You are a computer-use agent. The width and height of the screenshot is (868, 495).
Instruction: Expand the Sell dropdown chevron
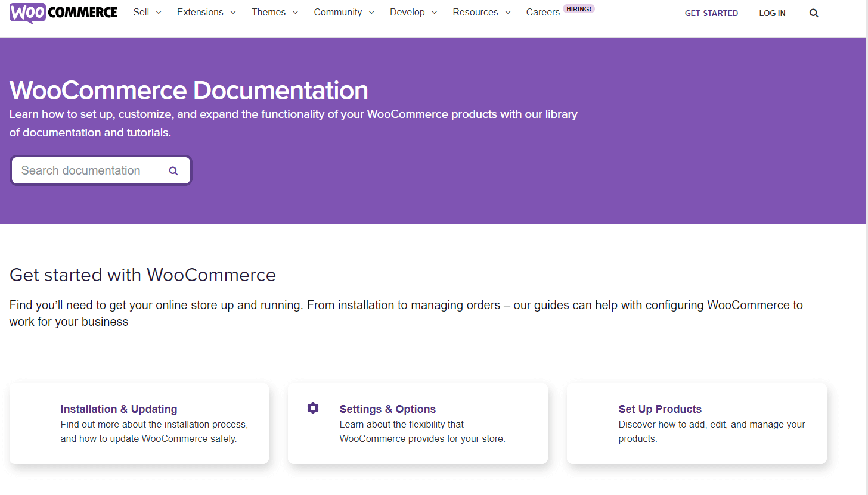click(159, 13)
